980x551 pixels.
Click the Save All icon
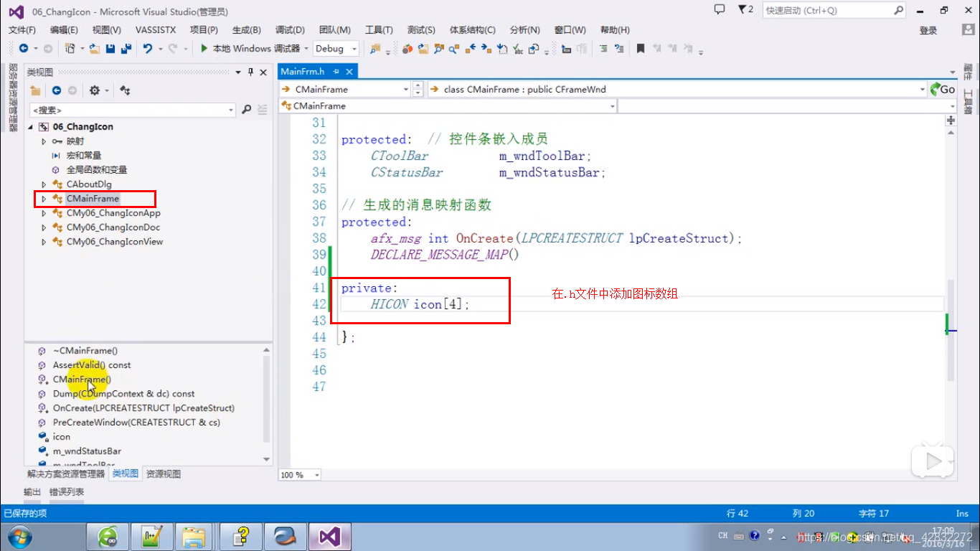[126, 48]
